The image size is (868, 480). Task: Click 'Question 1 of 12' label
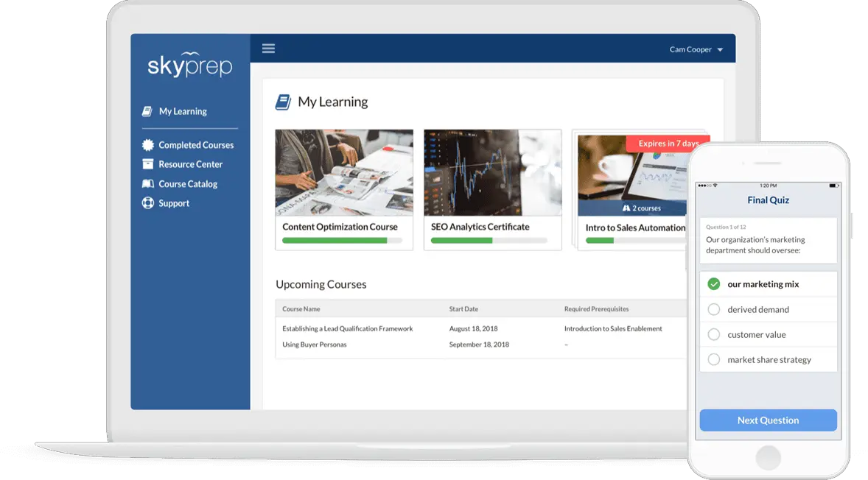tap(726, 227)
